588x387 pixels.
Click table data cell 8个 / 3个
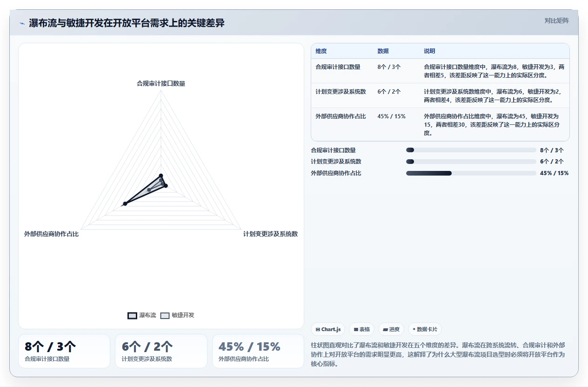point(389,67)
